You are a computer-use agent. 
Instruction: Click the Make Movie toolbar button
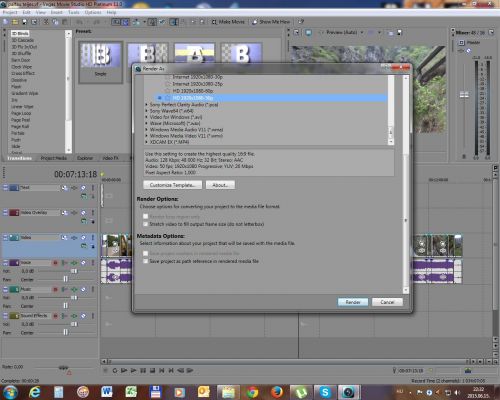228,22
